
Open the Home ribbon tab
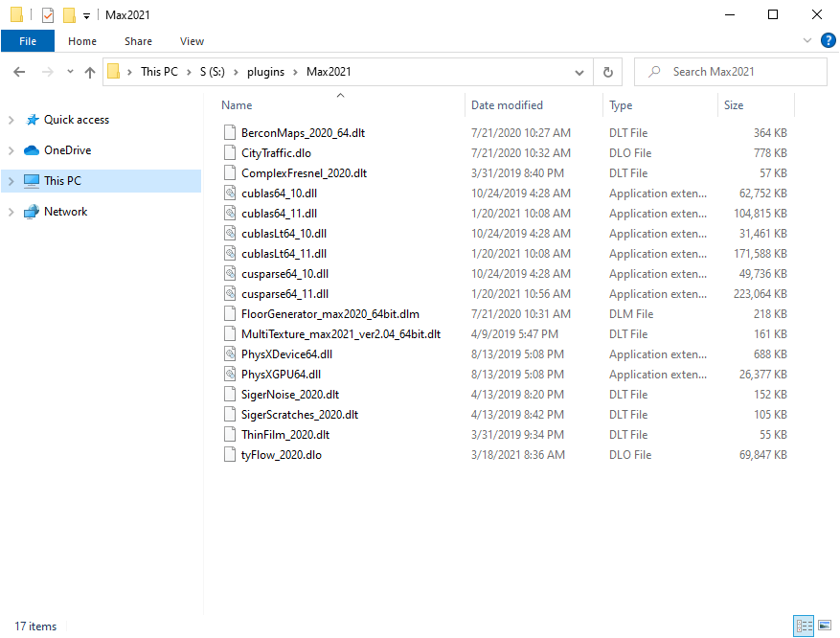coord(82,41)
